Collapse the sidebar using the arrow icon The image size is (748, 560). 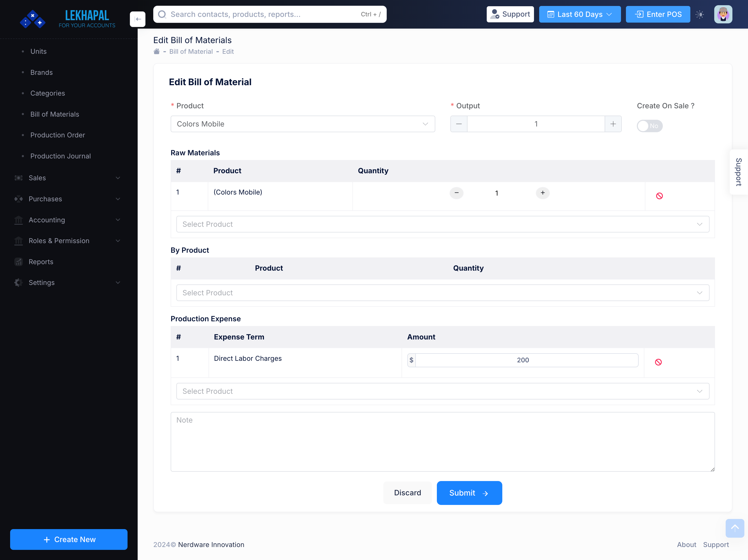[138, 19]
